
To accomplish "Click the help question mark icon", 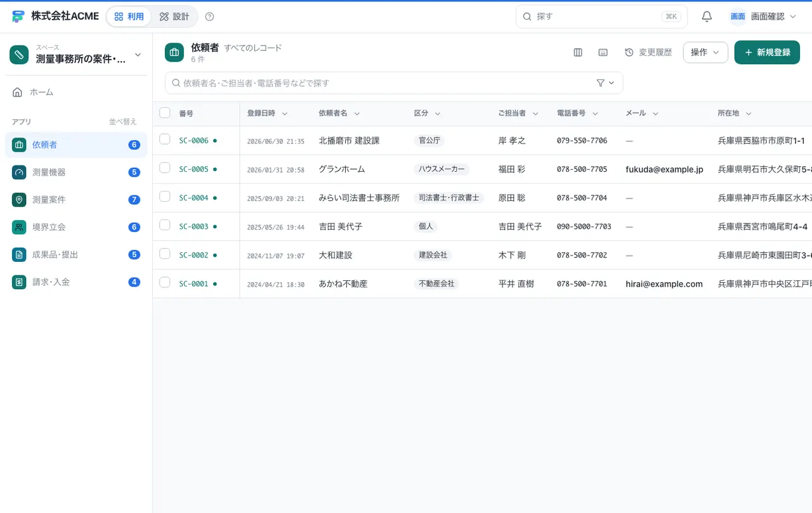I will (210, 16).
